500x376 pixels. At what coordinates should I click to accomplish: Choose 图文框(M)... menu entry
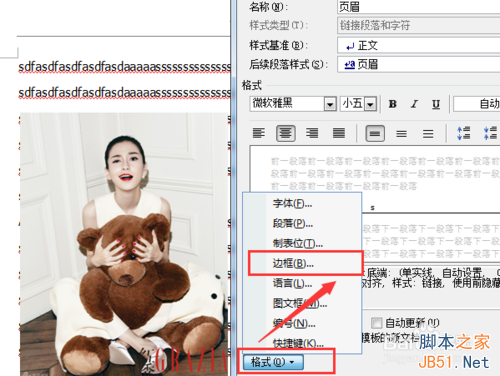pos(302,303)
